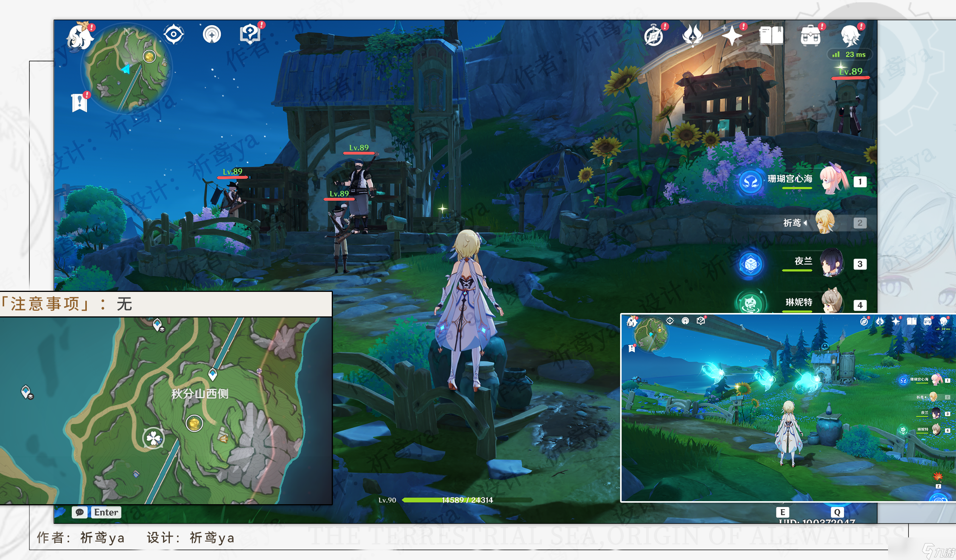Click 夜兰's dice burst icon

click(750, 264)
